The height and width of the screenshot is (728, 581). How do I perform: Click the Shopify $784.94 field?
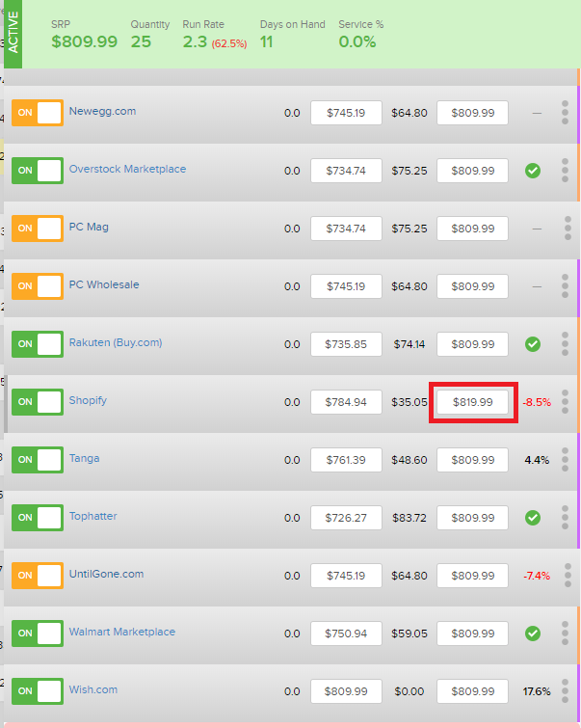(346, 402)
